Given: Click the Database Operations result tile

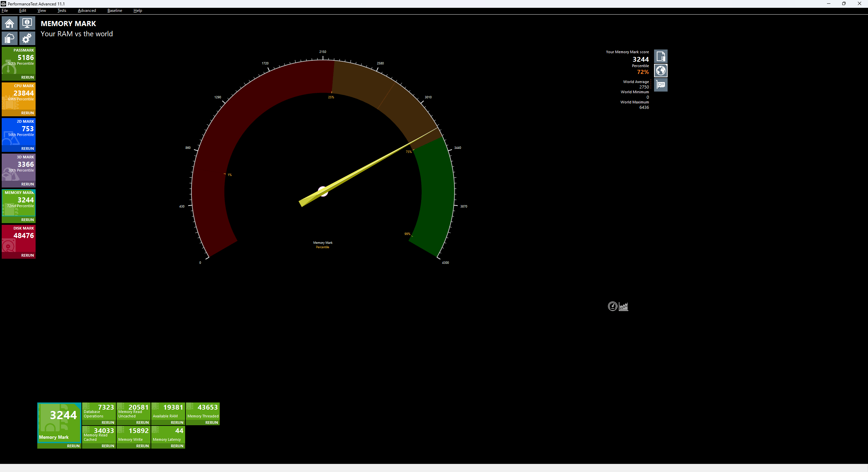Looking at the screenshot, I should point(99,411).
